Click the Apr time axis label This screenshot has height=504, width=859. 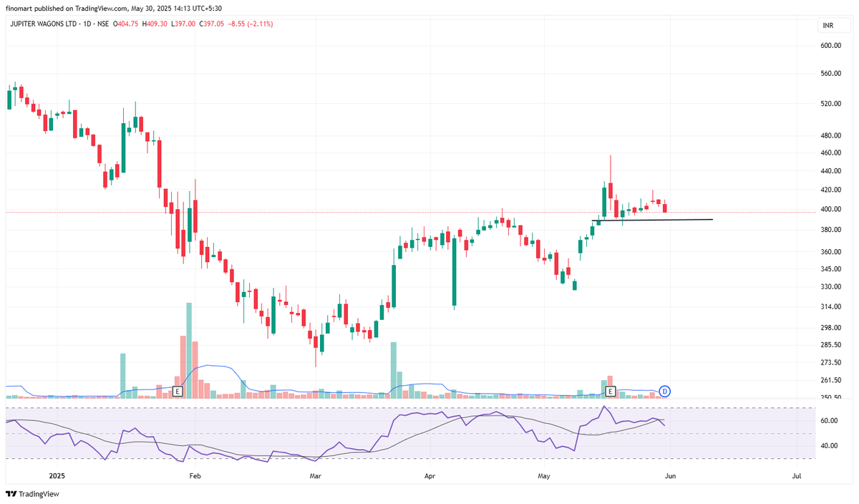point(429,475)
